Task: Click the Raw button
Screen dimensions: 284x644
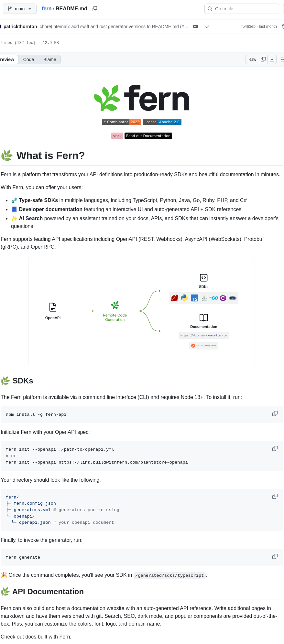Action: pyautogui.click(x=252, y=59)
